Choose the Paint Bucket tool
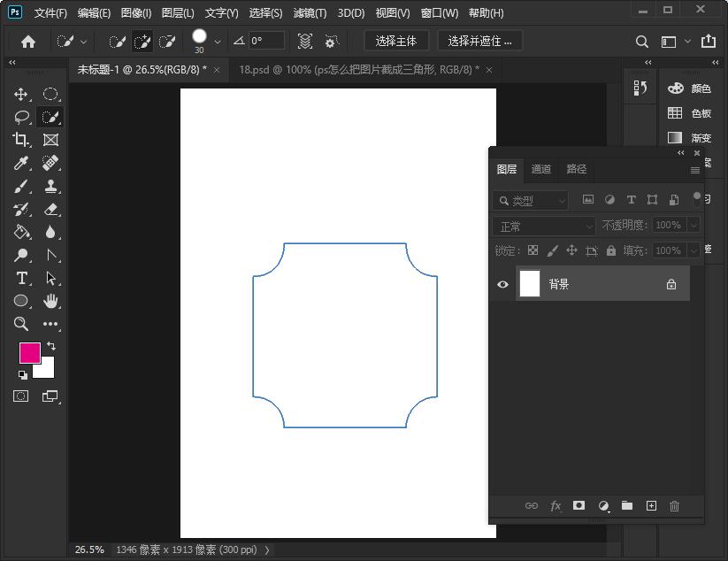 pos(21,232)
